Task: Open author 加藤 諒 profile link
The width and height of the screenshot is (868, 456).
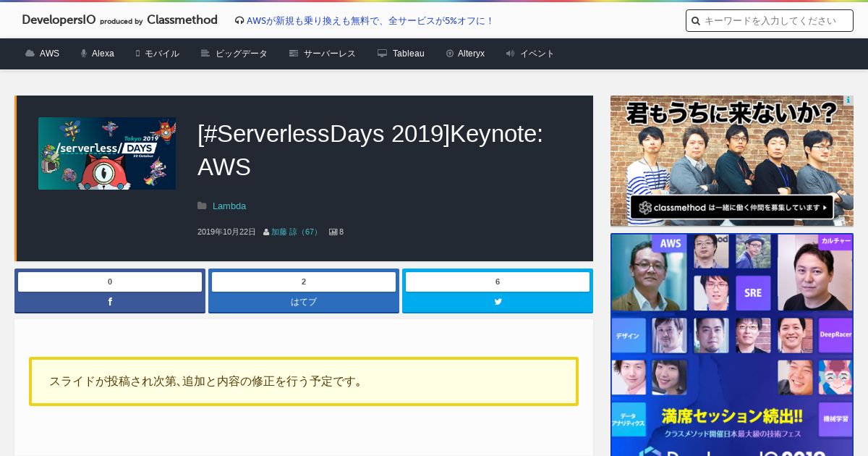Action: (295, 232)
